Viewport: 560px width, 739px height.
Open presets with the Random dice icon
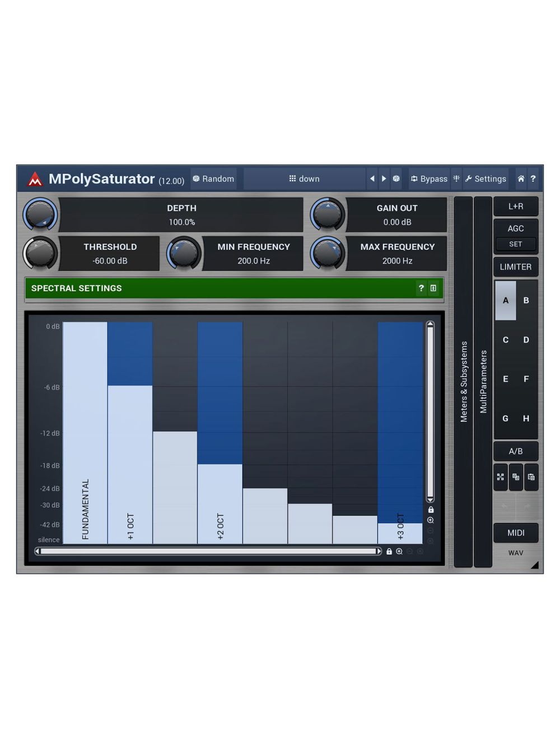[x=213, y=179]
